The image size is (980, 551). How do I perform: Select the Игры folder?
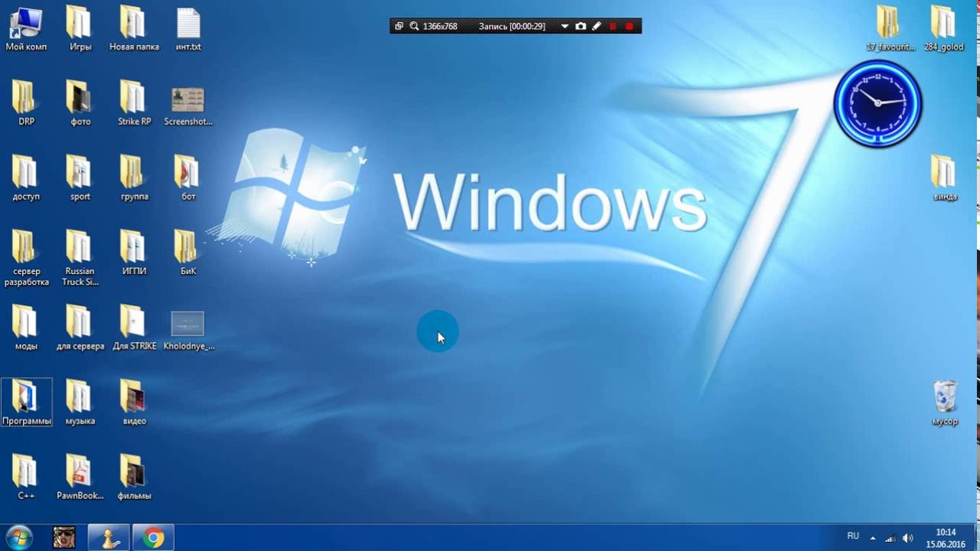(x=80, y=29)
